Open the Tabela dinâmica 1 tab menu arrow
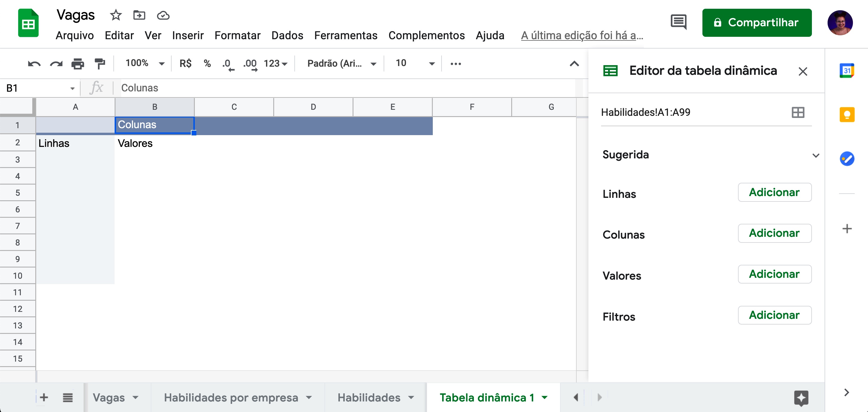 pyautogui.click(x=544, y=398)
